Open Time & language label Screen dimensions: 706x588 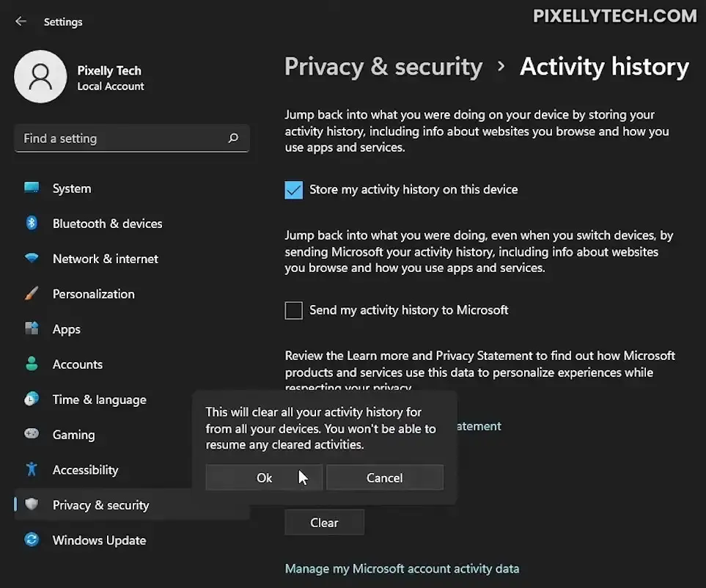(x=100, y=400)
